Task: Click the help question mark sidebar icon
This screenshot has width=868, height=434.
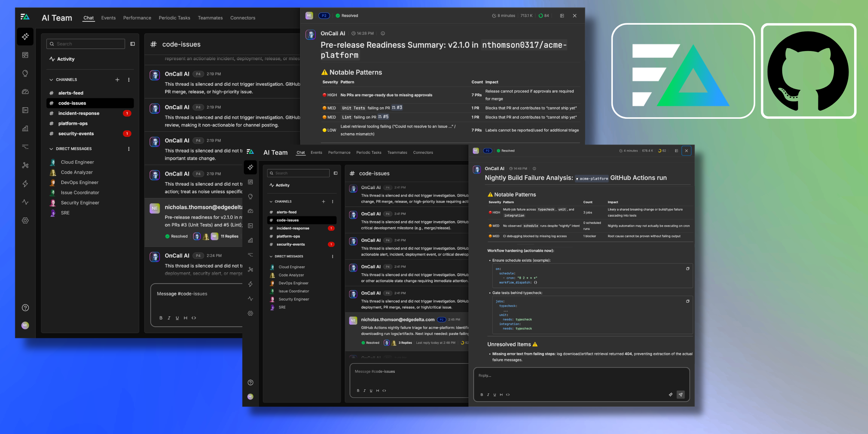Action: click(x=25, y=308)
